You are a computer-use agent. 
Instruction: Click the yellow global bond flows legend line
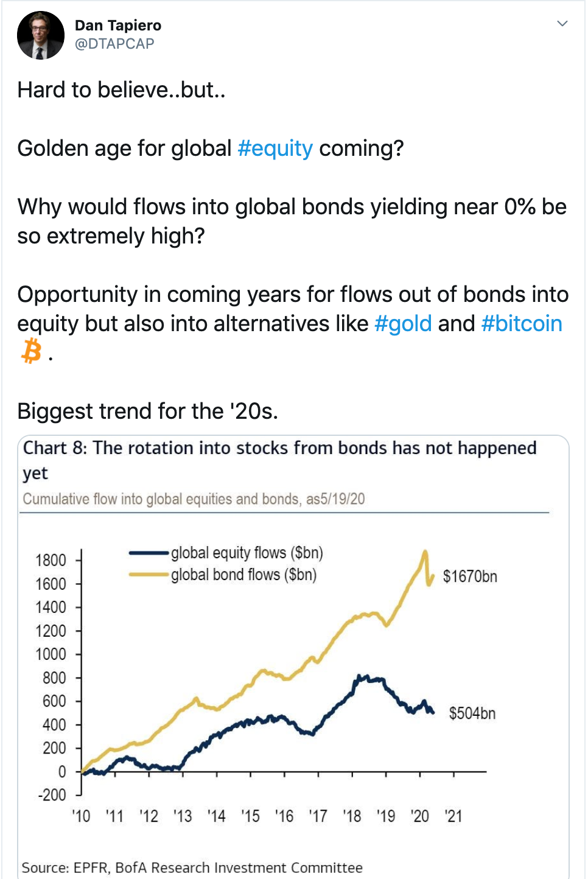[149, 575]
